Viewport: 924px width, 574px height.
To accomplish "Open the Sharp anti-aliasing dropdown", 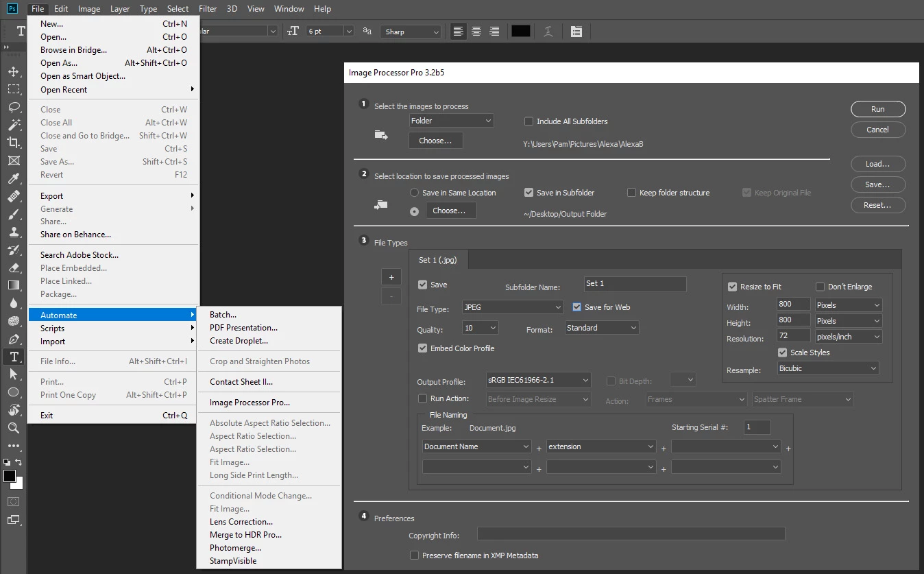I will (x=411, y=32).
